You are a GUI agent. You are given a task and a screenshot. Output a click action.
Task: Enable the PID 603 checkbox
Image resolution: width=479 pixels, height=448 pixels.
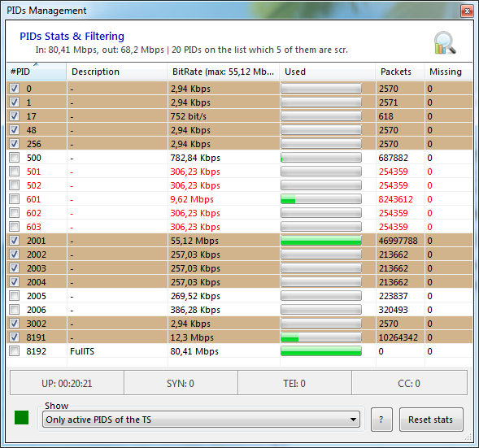coord(14,227)
